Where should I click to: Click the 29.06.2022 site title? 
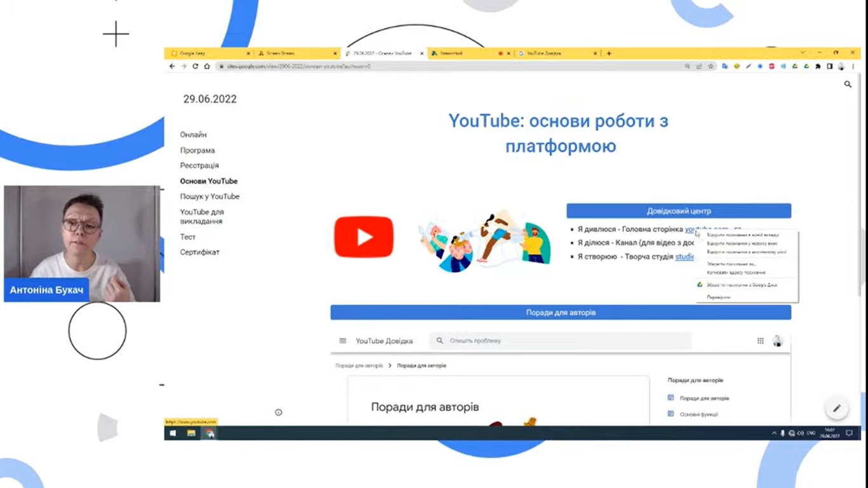click(210, 99)
